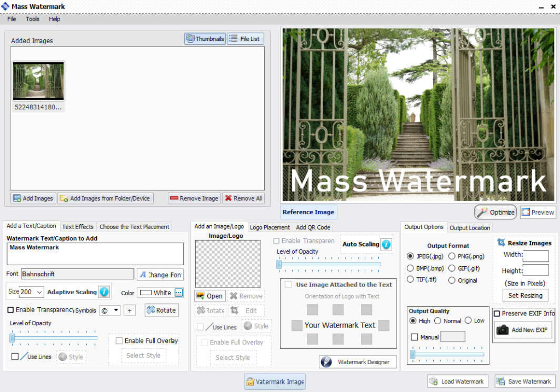Open Adaptive Scaling info icon
560x392 pixels.
point(104,292)
